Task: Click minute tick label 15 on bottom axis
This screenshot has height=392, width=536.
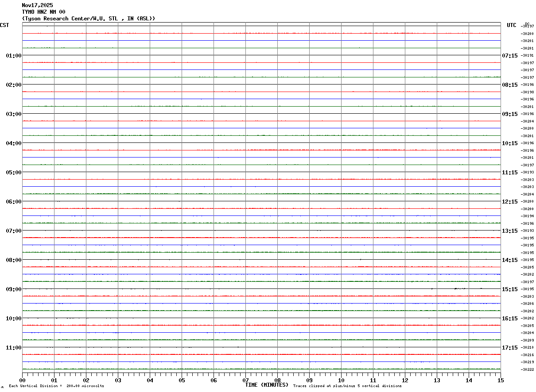Action: 501,380
